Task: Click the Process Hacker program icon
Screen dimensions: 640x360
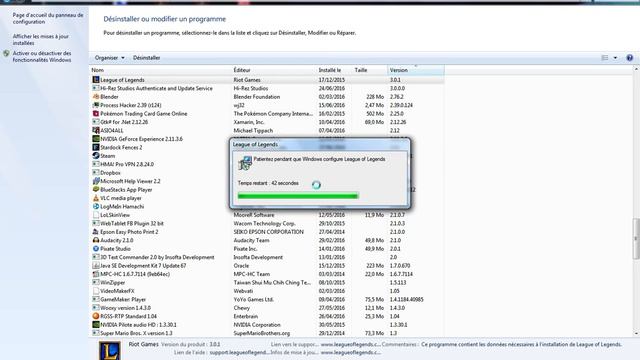Action: click(x=96, y=105)
